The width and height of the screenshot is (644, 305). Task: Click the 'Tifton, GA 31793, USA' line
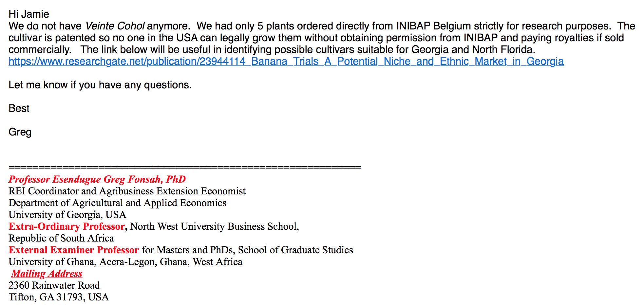[59, 297]
